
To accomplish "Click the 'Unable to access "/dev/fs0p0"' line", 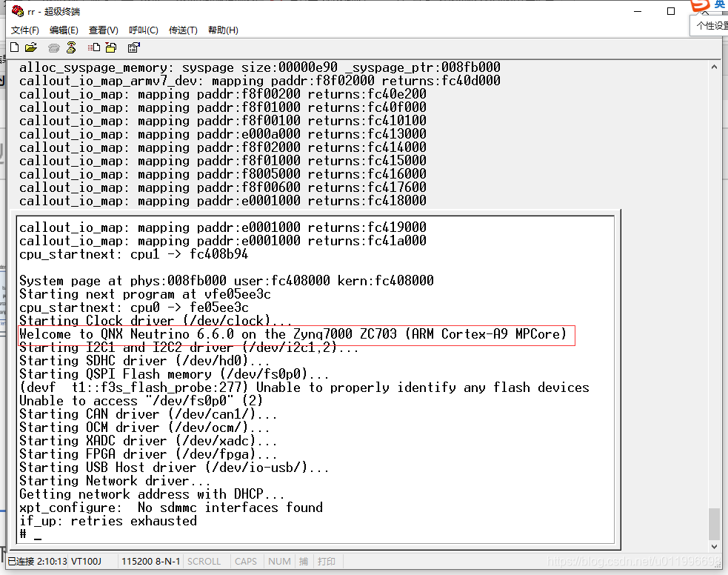I will (141, 400).
